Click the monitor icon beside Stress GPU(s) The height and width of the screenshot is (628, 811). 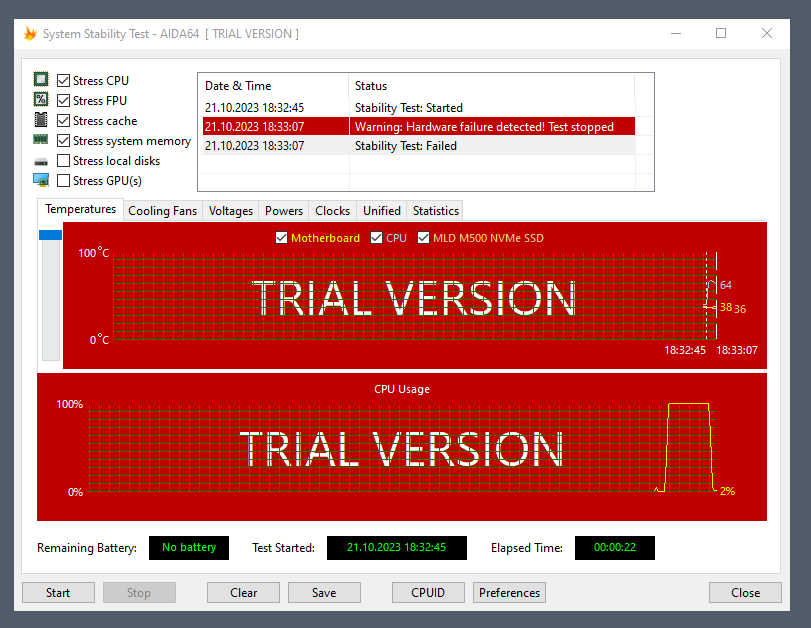pyautogui.click(x=41, y=180)
